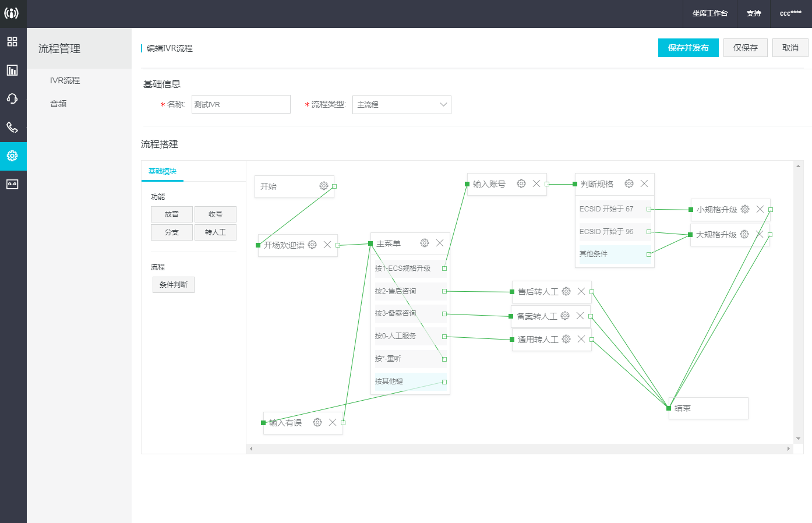Open the voicemail recording sidebar icon
The height and width of the screenshot is (523, 812).
click(x=12, y=185)
